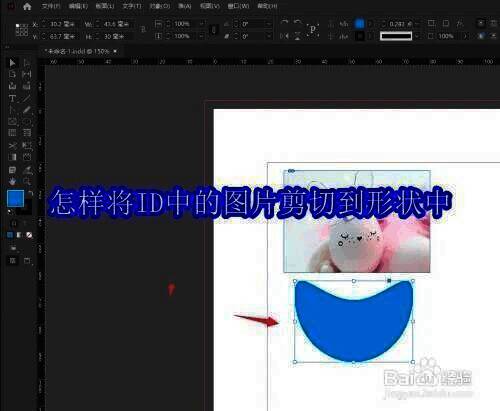
Task: Toggle the Apply None button in toolbox
Action: pos(29,235)
